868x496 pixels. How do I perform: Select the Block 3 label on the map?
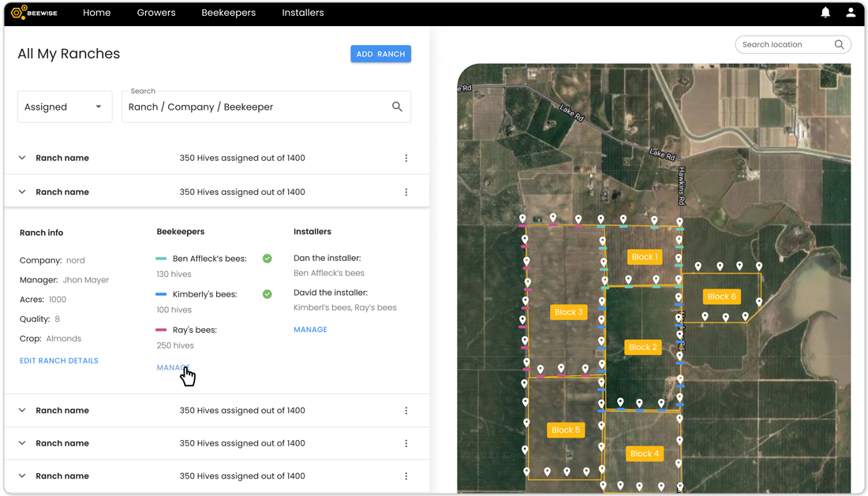(568, 312)
